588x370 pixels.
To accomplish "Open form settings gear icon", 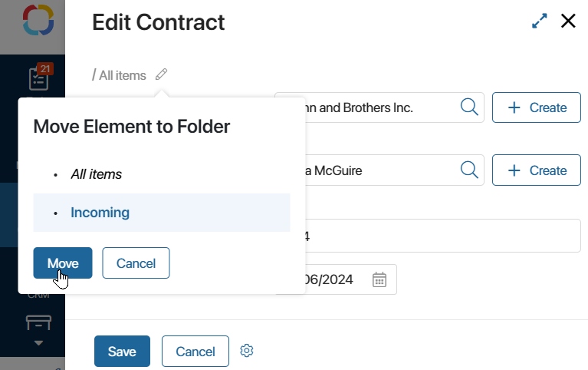I will tap(246, 351).
